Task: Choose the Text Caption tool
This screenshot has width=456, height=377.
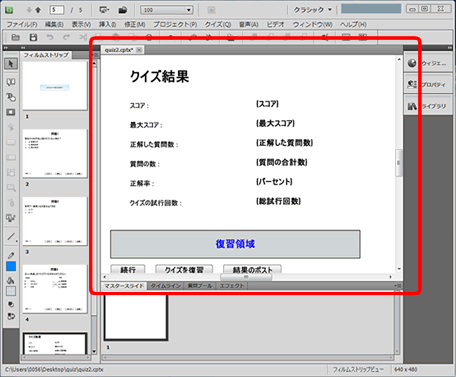Action: pyautogui.click(x=11, y=82)
